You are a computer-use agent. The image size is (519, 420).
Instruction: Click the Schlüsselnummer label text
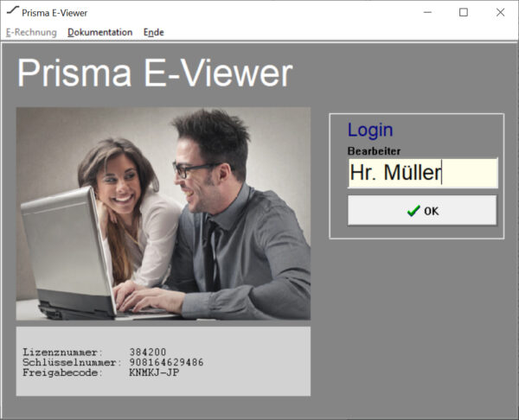[72, 362]
